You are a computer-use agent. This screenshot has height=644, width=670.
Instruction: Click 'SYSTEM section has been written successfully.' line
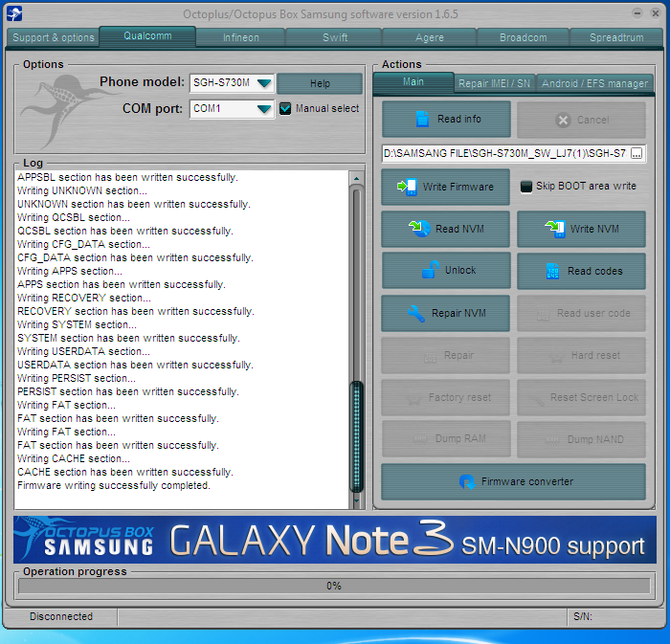128,338
